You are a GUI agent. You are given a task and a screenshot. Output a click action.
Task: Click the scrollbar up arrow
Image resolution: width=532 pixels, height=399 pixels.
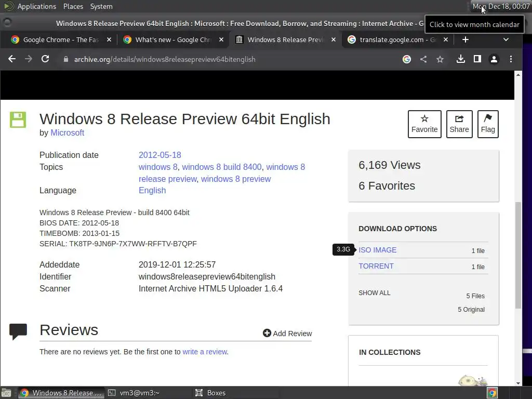coord(518,75)
